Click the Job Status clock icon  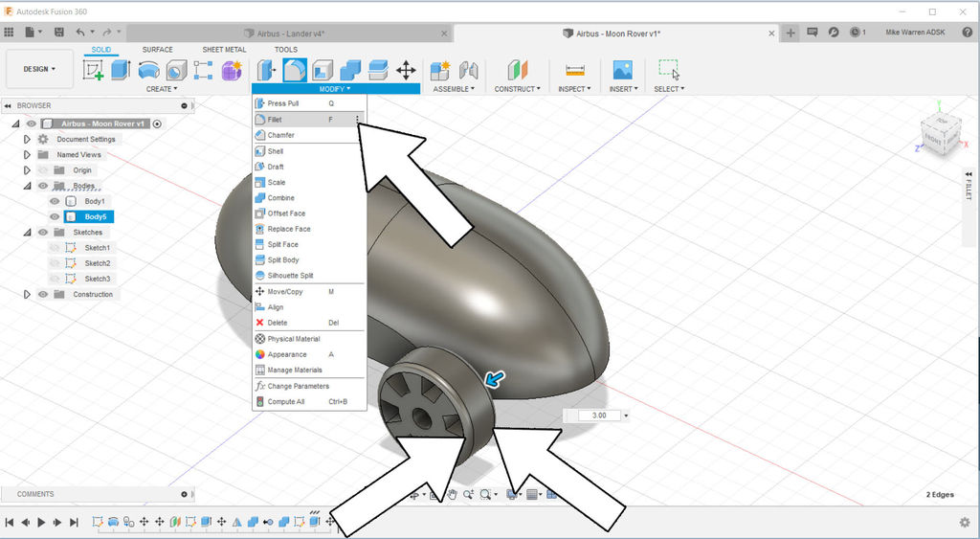pyautogui.click(x=855, y=32)
